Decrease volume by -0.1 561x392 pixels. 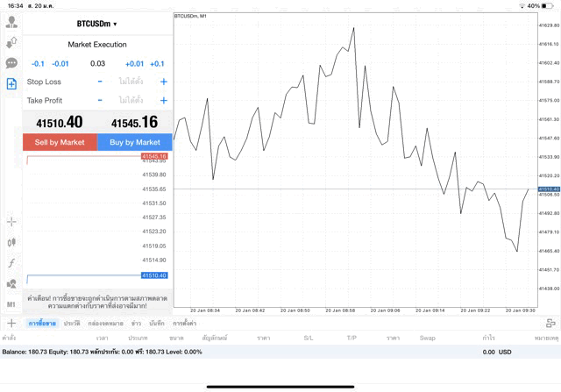click(38, 64)
